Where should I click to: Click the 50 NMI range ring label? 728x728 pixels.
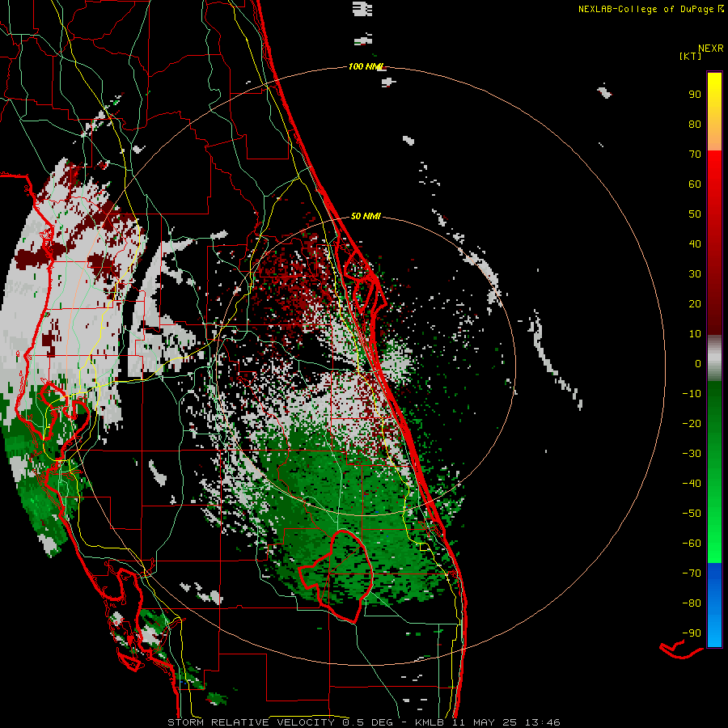pyautogui.click(x=366, y=216)
